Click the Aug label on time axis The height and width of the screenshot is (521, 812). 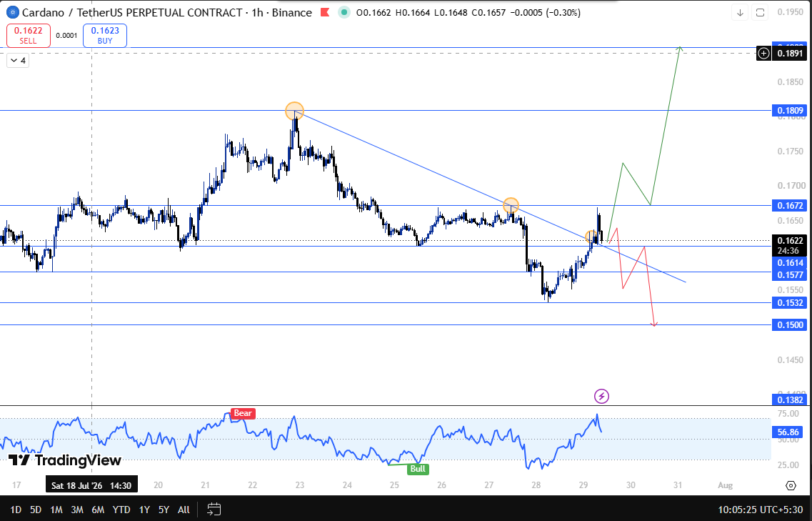[726, 486]
